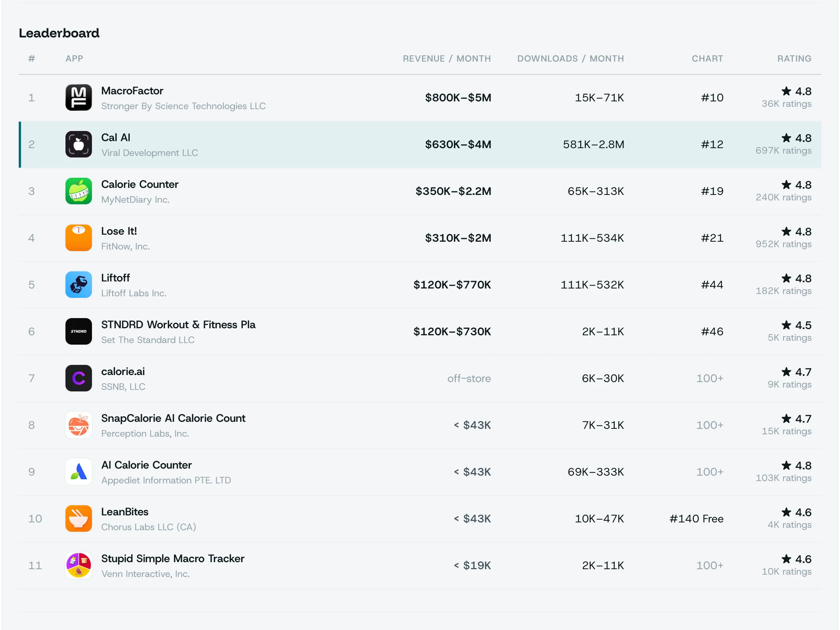
Task: Select the Stupid Simple Macro Tracker icon
Action: click(x=79, y=565)
